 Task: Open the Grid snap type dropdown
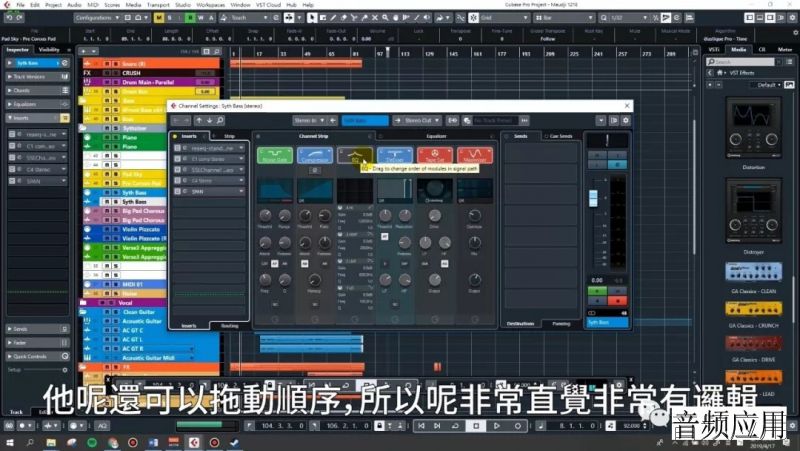pos(505,18)
